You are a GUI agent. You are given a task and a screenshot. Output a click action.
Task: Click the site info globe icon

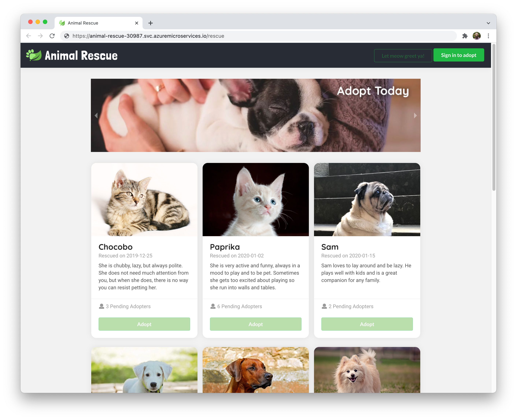pos(67,36)
